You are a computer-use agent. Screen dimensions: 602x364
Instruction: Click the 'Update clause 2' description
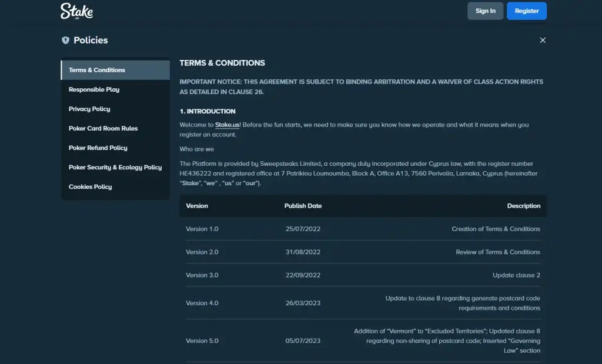pos(516,275)
